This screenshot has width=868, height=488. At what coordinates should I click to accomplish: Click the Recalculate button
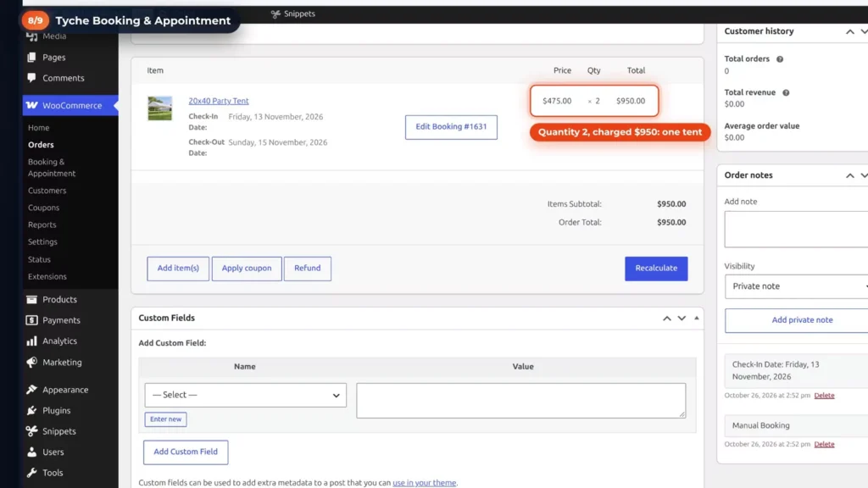tap(656, 269)
